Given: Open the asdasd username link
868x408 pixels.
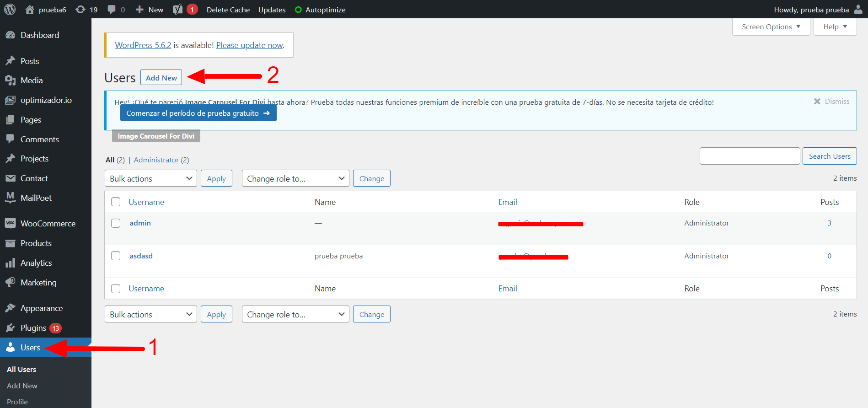Looking at the screenshot, I should (141, 256).
